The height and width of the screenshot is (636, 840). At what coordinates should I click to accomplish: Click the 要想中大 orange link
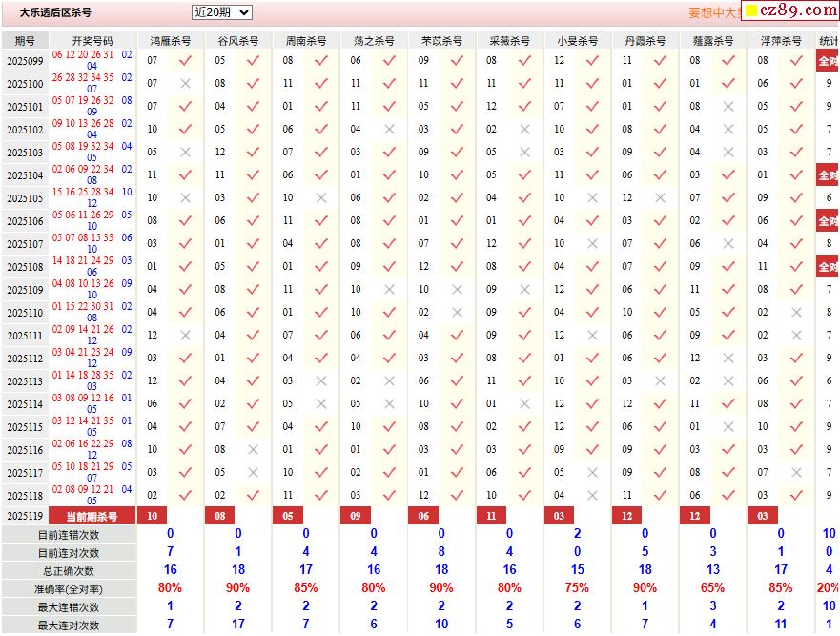point(713,13)
